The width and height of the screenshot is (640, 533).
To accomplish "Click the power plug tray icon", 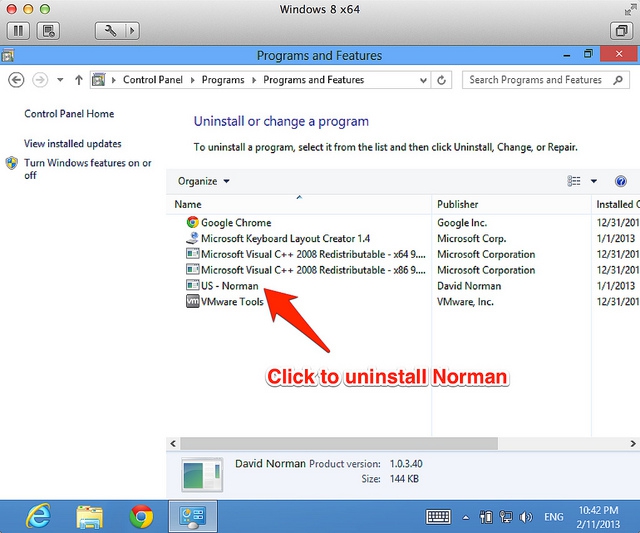I will (x=486, y=517).
